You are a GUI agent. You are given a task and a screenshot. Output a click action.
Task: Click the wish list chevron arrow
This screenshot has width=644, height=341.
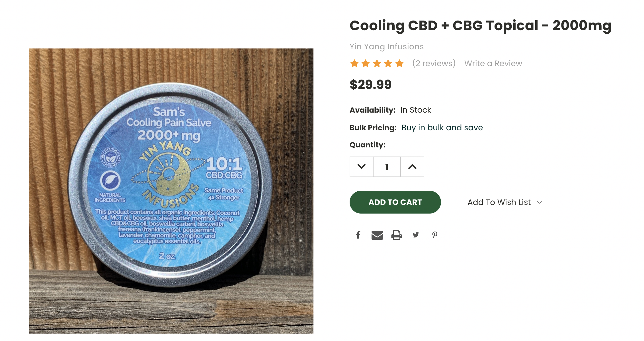coord(540,202)
